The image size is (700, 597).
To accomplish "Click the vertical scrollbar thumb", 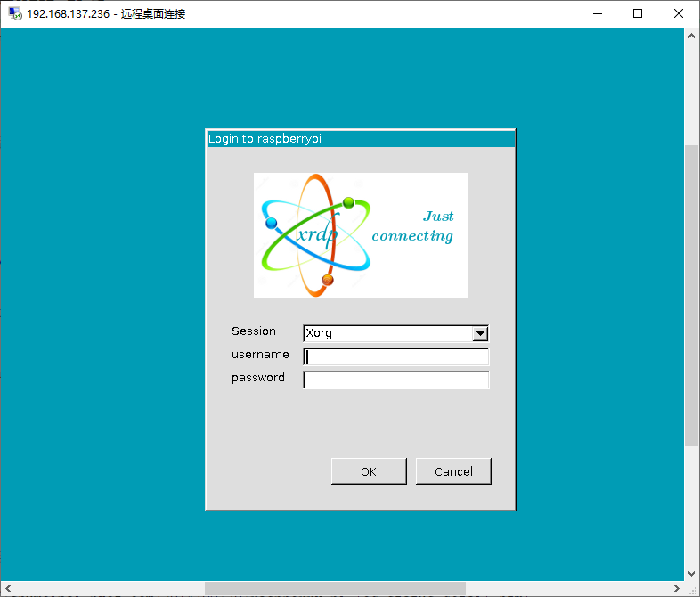I will [691, 294].
